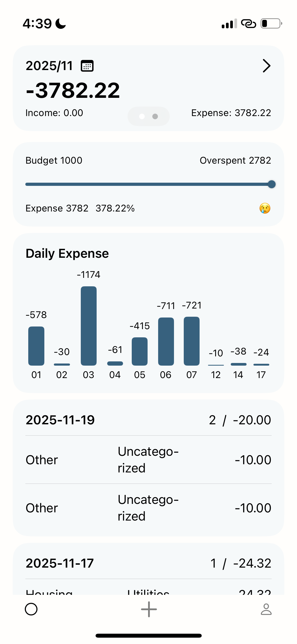Tap the Budget 1000 label

54,160
